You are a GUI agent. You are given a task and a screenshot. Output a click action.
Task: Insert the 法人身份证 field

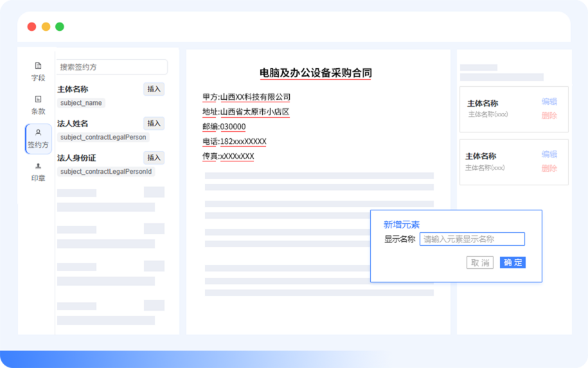[154, 158]
